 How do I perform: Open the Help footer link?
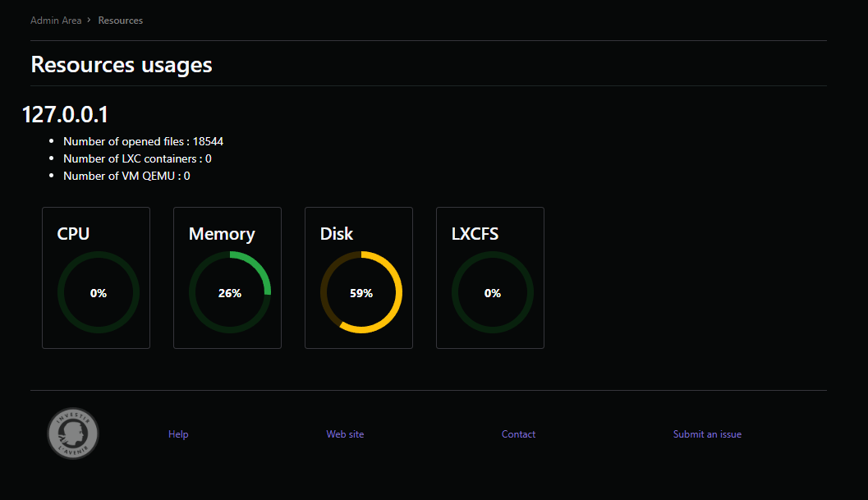click(178, 434)
